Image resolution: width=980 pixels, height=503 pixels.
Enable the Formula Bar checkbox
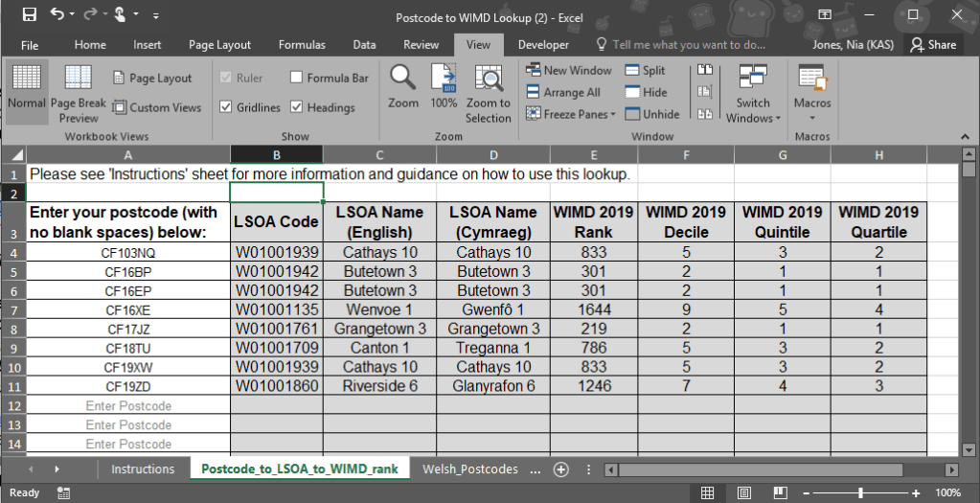click(297, 79)
